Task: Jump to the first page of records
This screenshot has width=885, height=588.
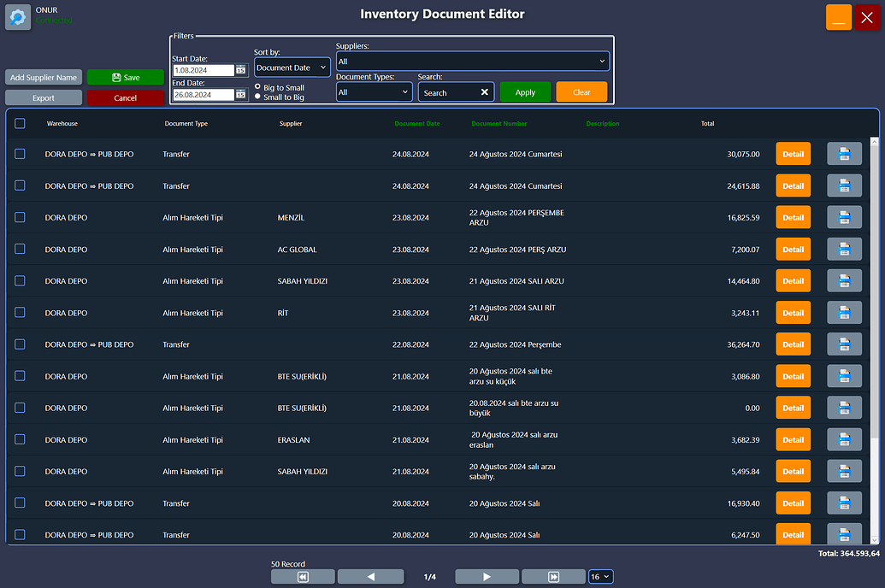Action: pos(304,577)
